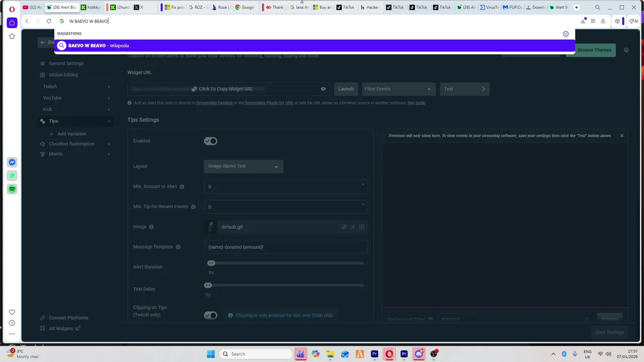Click the Launch button

click(x=346, y=89)
